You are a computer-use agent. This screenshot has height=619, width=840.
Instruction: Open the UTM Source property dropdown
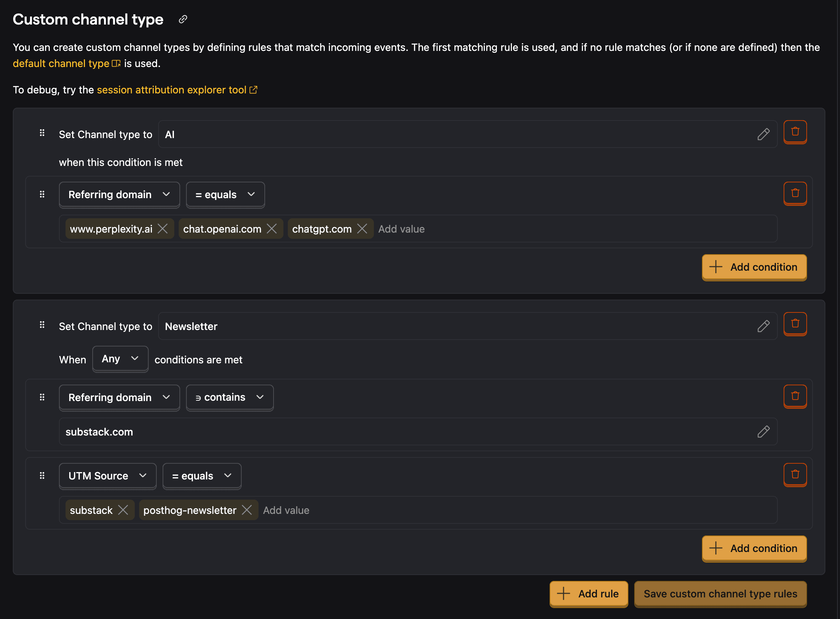[108, 476]
